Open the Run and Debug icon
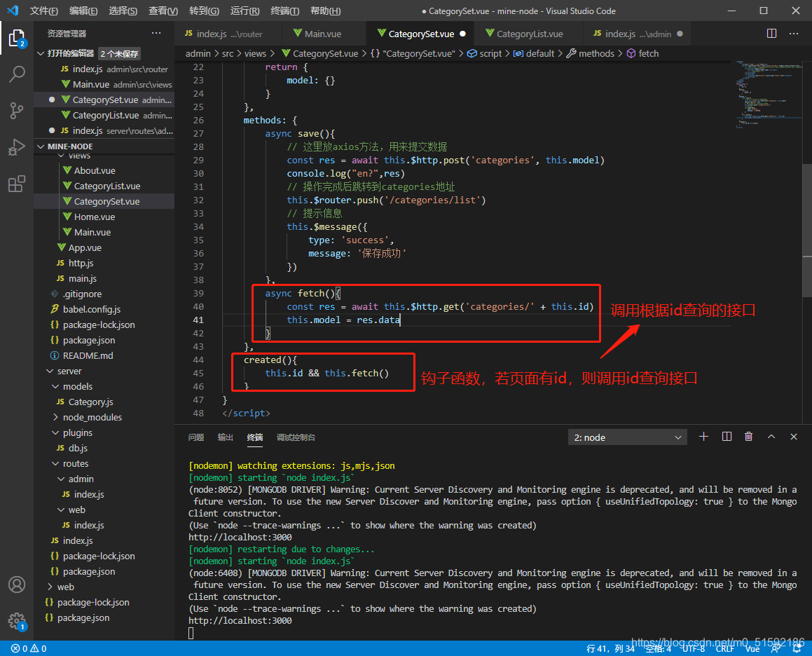The height and width of the screenshot is (656, 812). pos(17,147)
